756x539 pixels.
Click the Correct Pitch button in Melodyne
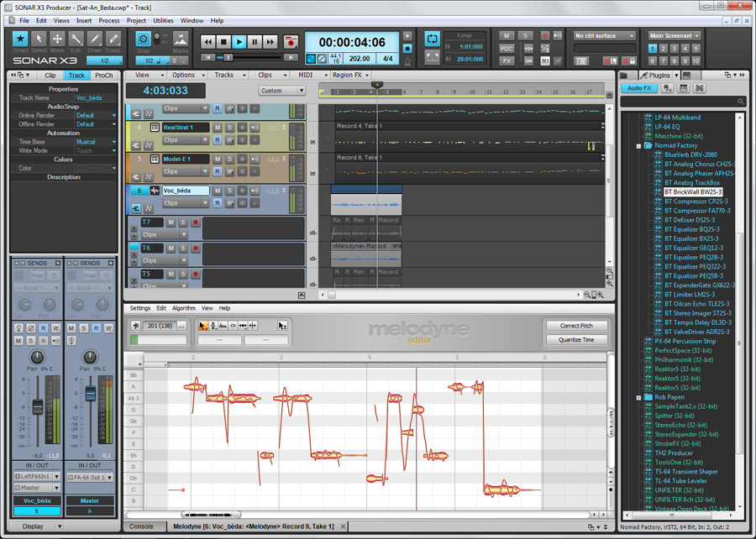click(576, 326)
